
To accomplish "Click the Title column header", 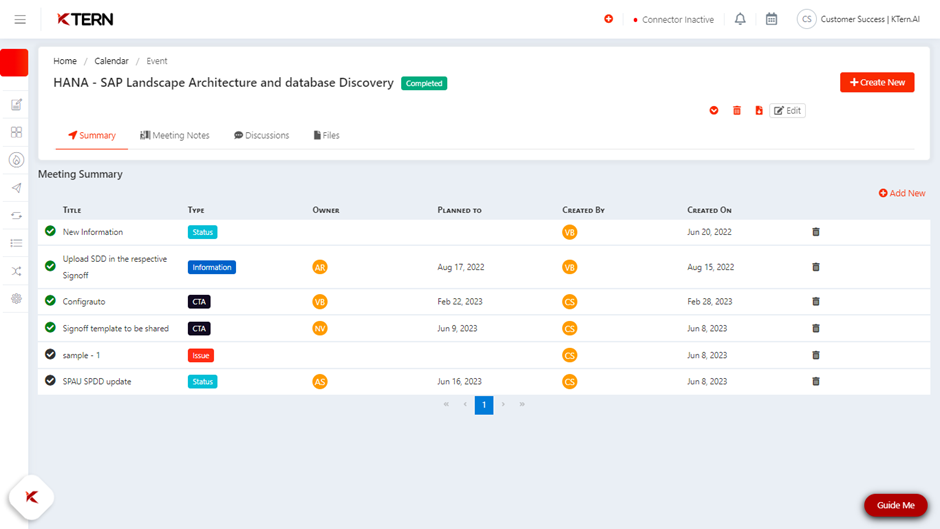I will [x=72, y=210].
